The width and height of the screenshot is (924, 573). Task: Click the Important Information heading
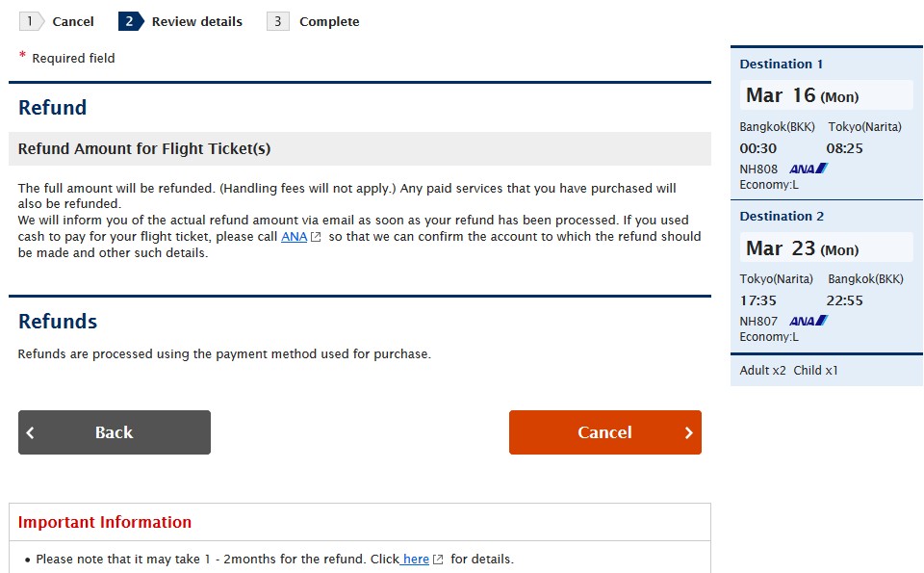pos(105,523)
